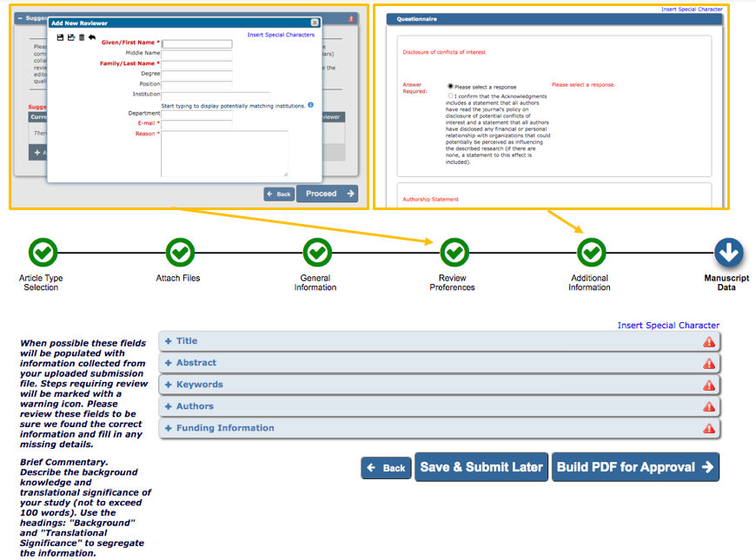756x560 pixels.
Task: Click the Manuscript Data down-arrow step
Action: tap(728, 252)
